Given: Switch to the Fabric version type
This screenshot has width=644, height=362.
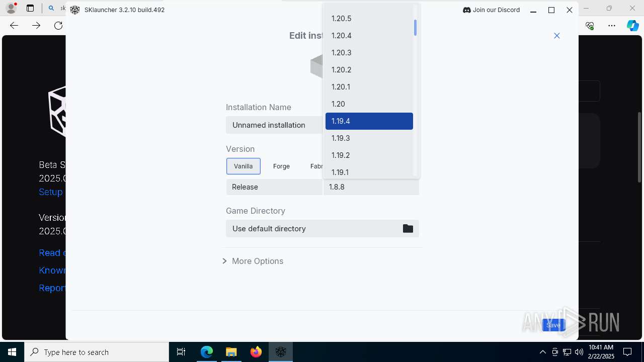Looking at the screenshot, I should [x=316, y=166].
